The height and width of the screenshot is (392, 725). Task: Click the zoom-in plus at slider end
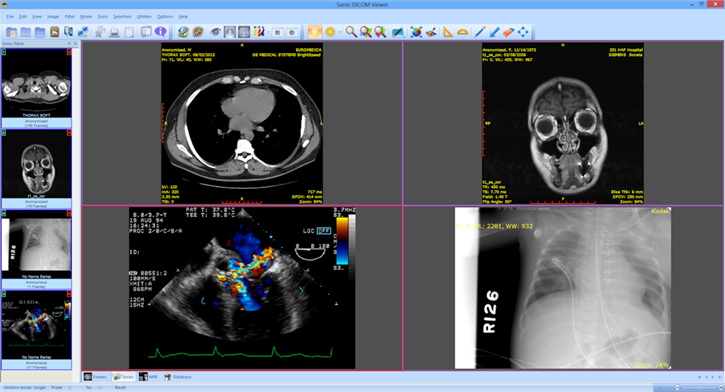(x=721, y=387)
